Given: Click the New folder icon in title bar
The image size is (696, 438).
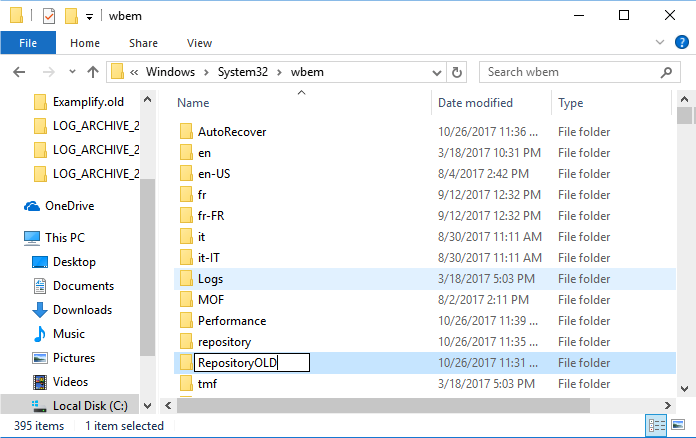Looking at the screenshot, I should pyautogui.click(x=71, y=16).
